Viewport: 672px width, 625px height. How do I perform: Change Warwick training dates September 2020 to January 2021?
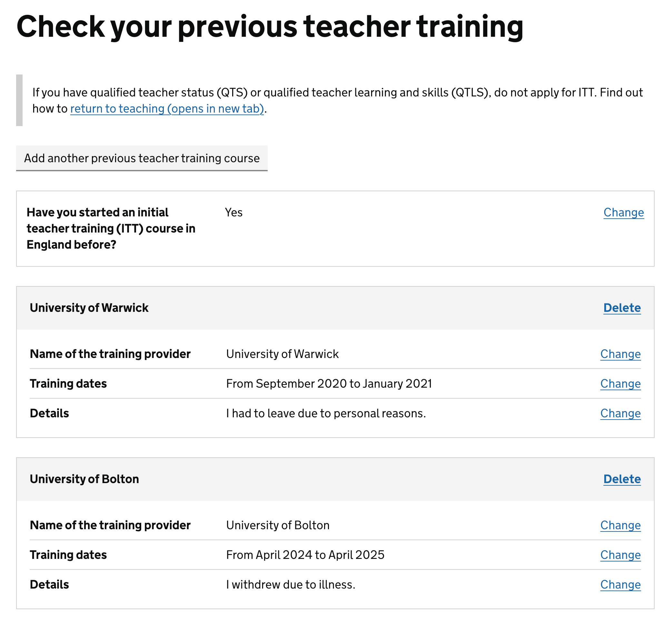click(x=620, y=384)
